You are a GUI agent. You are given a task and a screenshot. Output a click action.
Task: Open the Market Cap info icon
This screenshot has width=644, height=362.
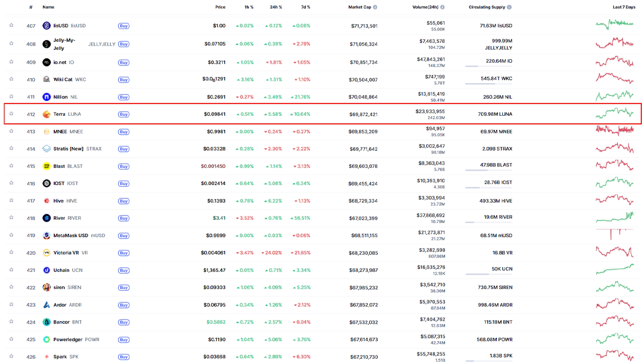[x=375, y=8]
